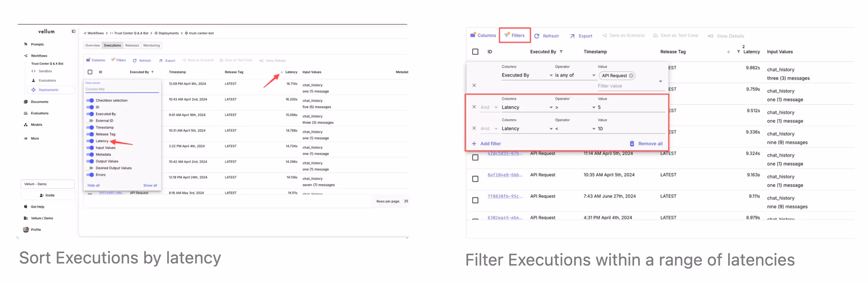The image size is (868, 283).
Task: Click Remove all filters
Action: tap(646, 144)
